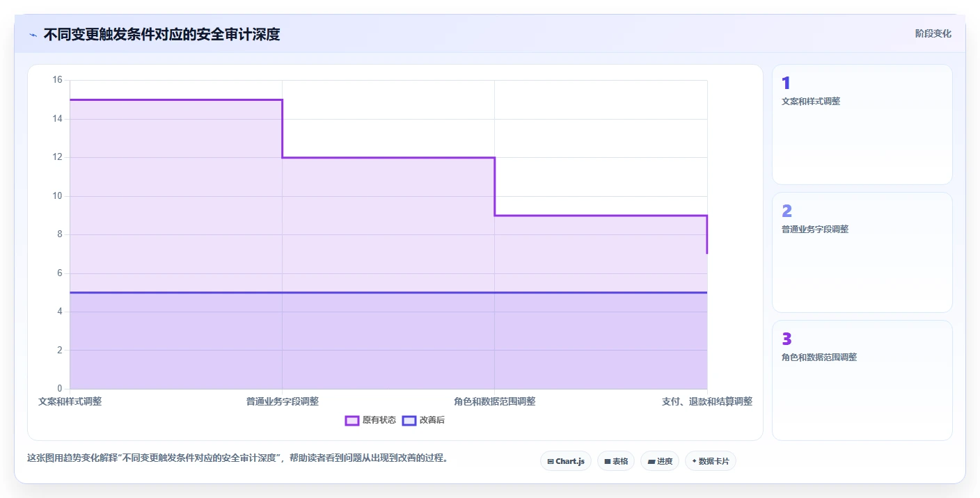Click x-axis label 普通业务字段调整

[283, 401]
